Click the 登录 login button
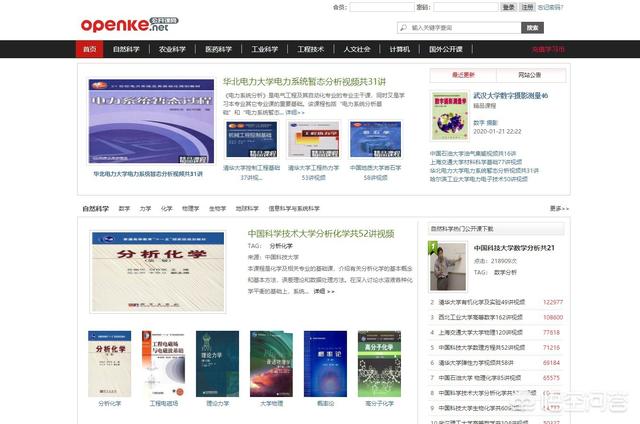640x424 pixels. click(x=509, y=7)
